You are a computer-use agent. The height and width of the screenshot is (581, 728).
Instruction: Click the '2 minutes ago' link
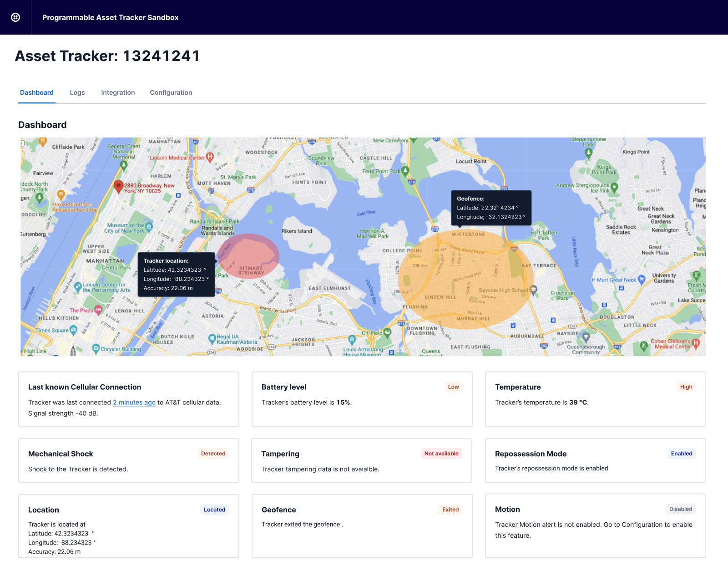point(134,403)
